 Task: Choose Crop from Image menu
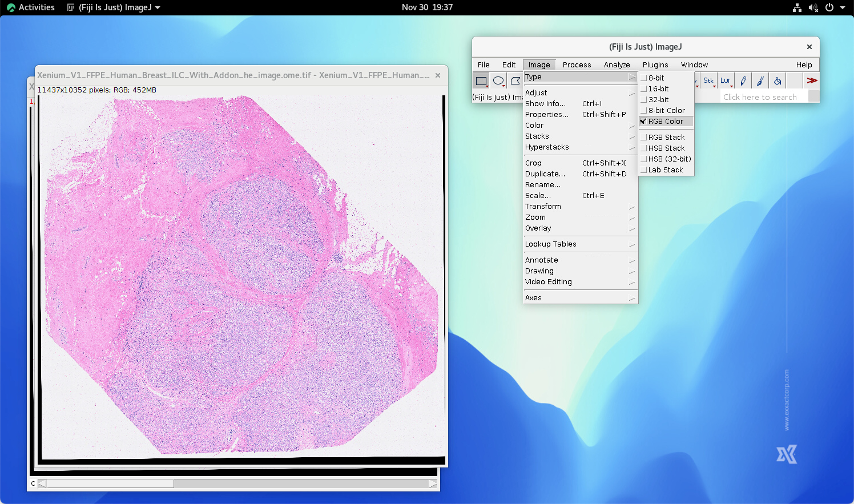(580, 163)
